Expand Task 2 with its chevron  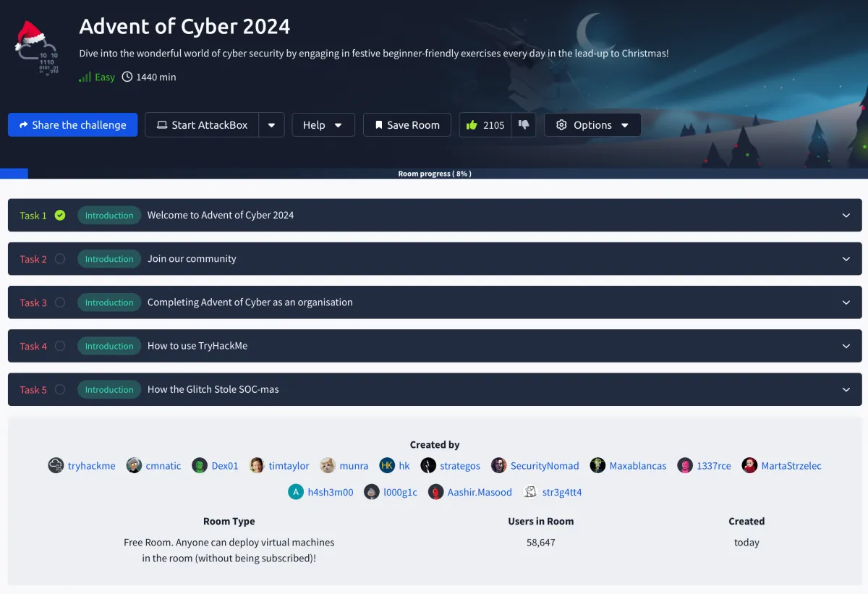click(x=846, y=259)
